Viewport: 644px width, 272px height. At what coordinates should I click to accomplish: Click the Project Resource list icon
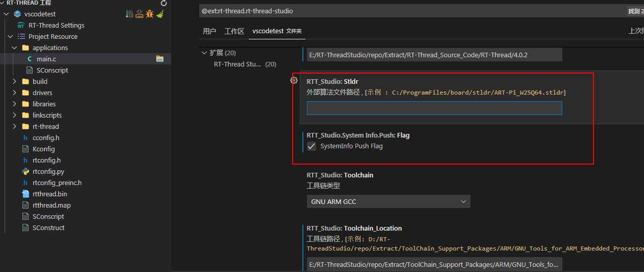point(21,37)
